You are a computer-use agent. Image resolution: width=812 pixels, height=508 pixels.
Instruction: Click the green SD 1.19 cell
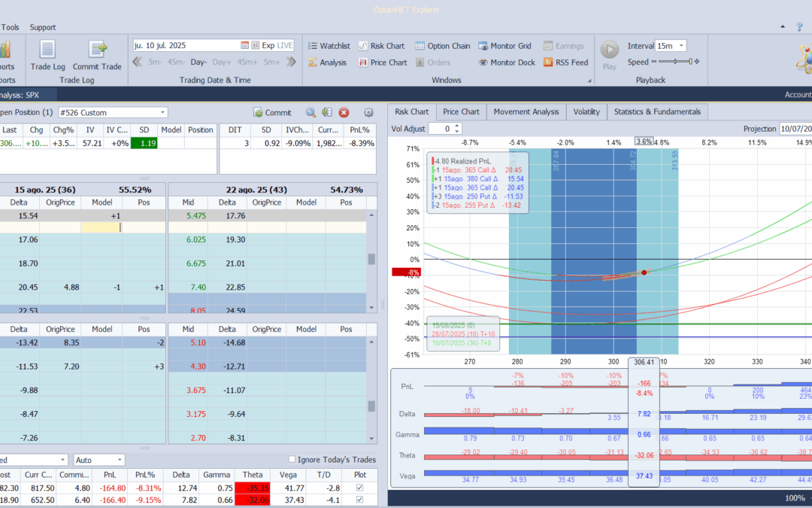pyautogui.click(x=144, y=143)
